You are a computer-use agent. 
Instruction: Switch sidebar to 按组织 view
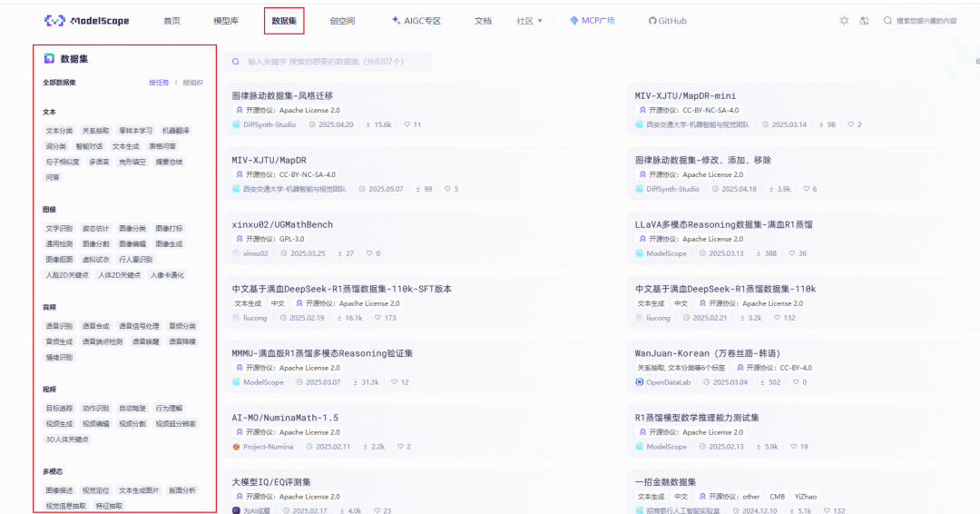[192, 83]
